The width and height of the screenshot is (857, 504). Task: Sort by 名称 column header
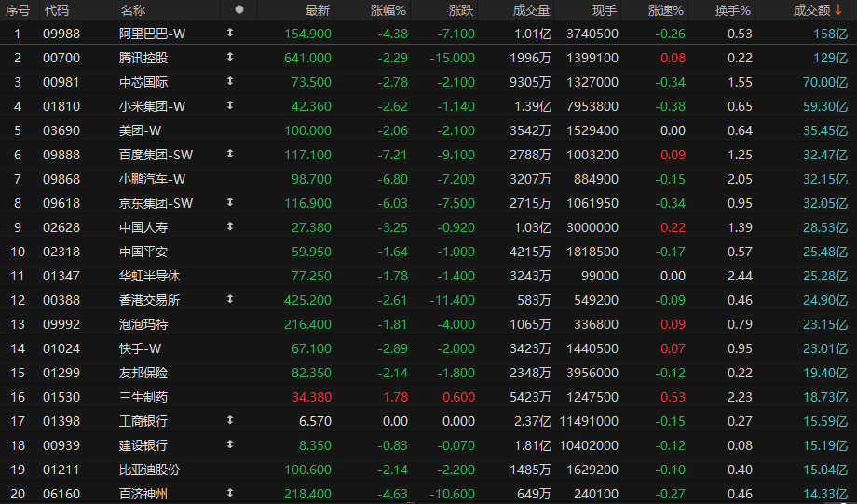(133, 10)
